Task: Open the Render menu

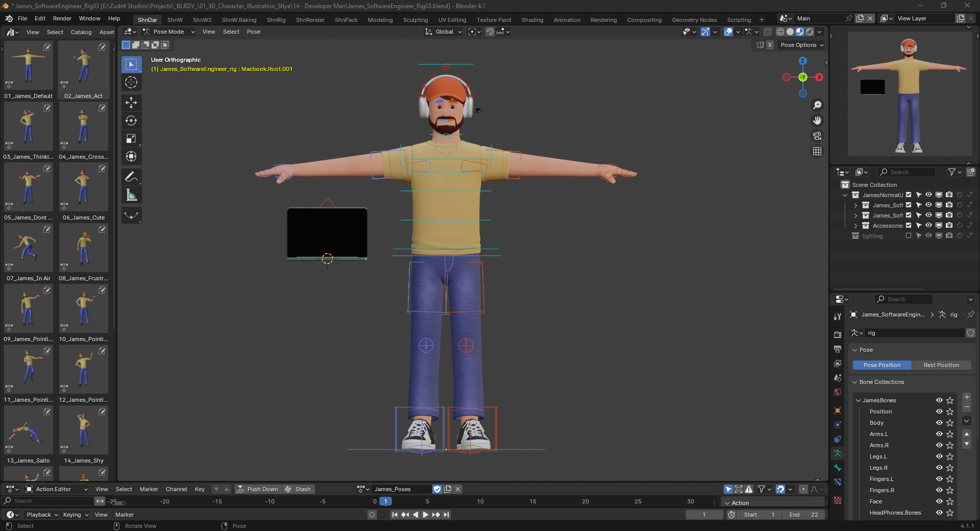Action: click(62, 18)
